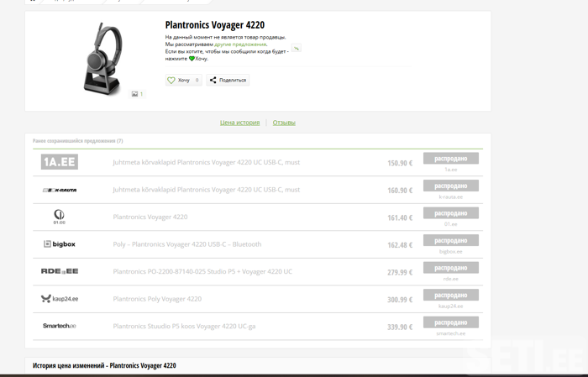Click the распродано button for smartech.ee
Screen dimensions: 588x377
tap(451, 322)
